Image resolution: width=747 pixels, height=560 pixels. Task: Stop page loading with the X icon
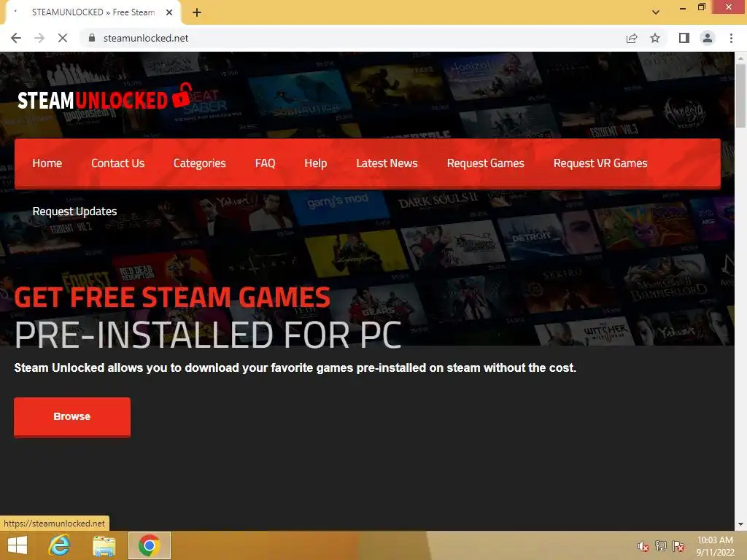63,38
